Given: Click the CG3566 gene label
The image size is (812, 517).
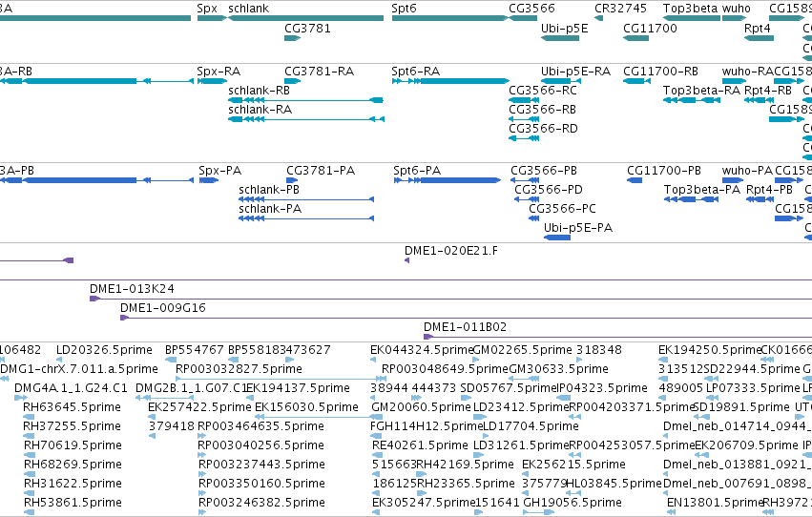Looking at the screenshot, I should [531, 9].
